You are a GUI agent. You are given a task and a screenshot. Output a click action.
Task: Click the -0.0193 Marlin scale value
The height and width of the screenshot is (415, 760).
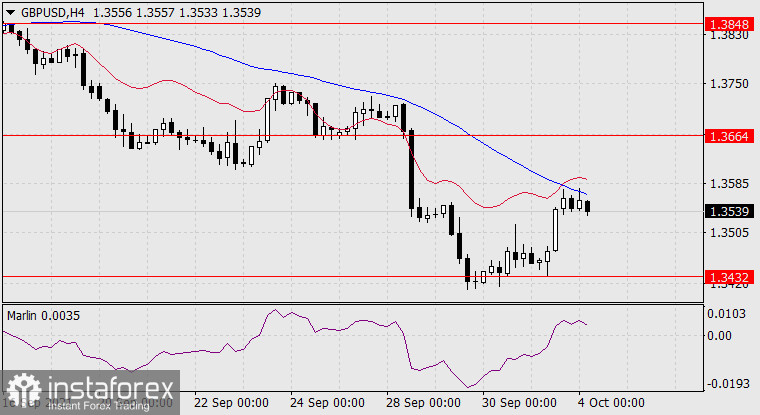pos(724,383)
